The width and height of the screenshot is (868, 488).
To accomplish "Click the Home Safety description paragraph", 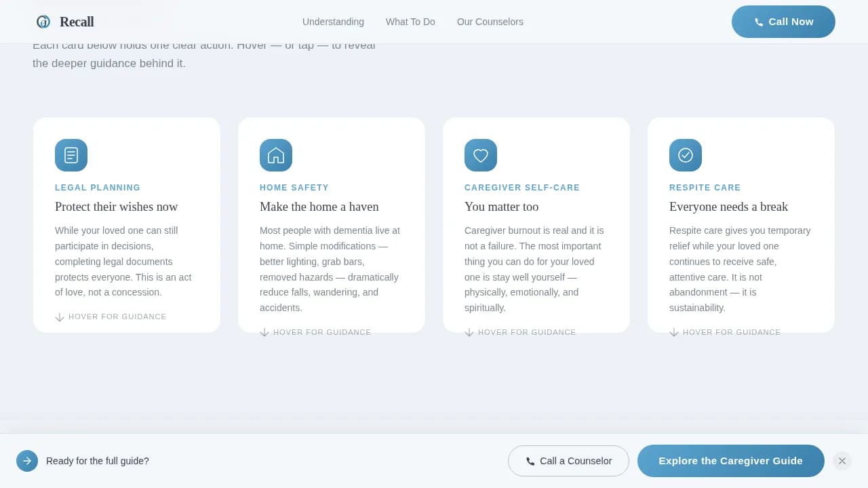I will 330,269.
